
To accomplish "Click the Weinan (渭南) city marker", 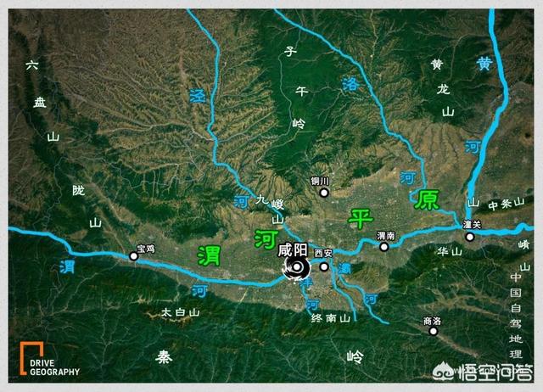I will pyautogui.click(x=383, y=247).
